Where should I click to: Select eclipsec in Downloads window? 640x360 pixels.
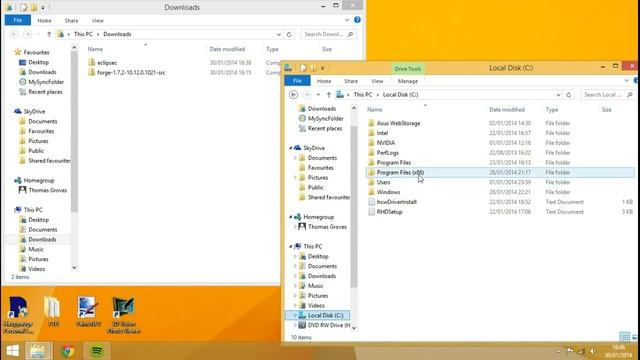point(107,62)
